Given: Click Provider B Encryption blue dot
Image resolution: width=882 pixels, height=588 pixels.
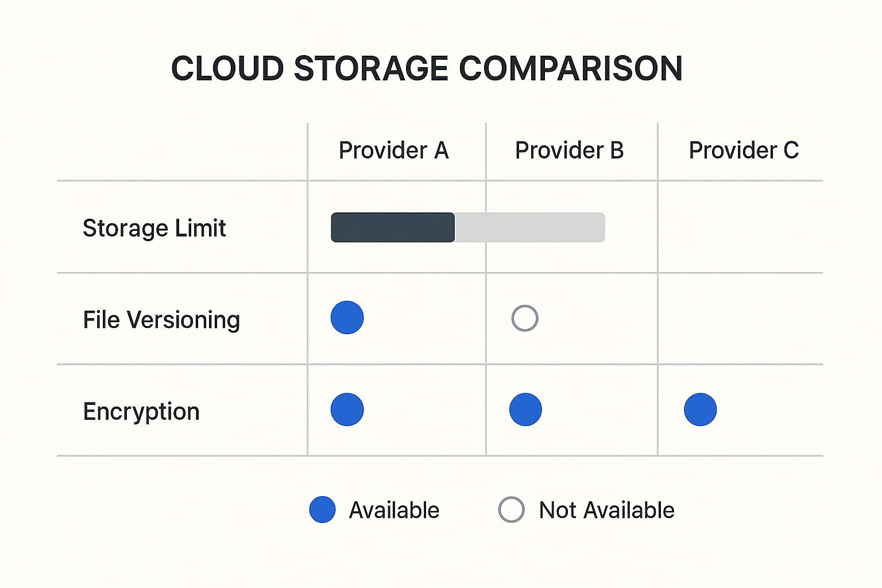Looking at the screenshot, I should 525,409.
